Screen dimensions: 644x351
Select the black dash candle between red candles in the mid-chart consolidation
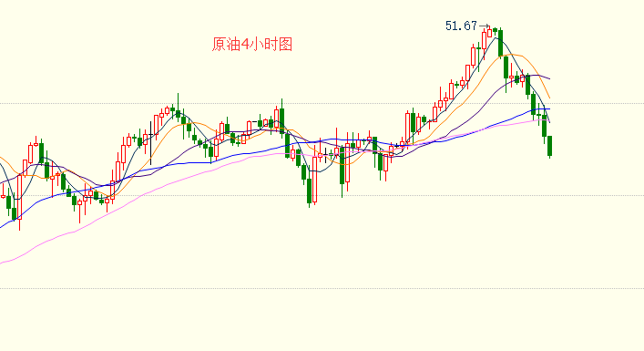[x=254, y=121]
